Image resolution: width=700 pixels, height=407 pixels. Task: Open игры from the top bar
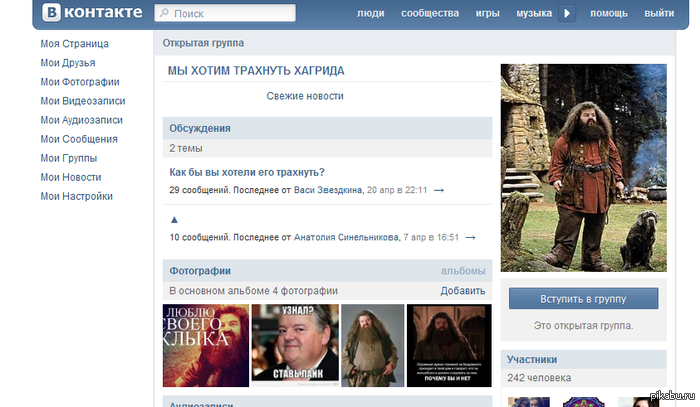click(x=488, y=14)
